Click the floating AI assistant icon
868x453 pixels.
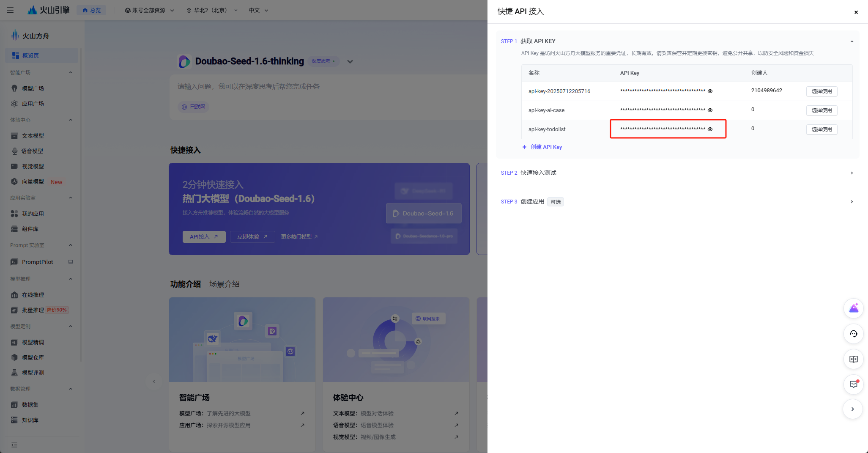(854, 308)
